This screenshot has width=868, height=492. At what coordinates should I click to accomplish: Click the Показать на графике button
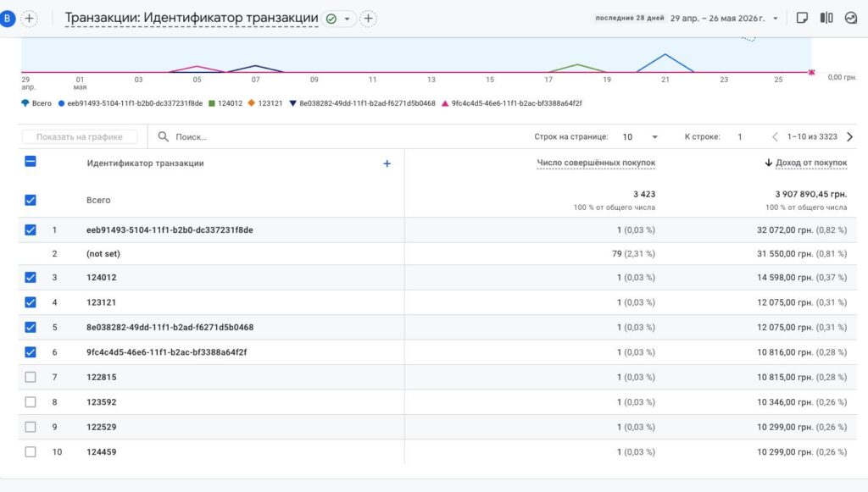(x=80, y=136)
